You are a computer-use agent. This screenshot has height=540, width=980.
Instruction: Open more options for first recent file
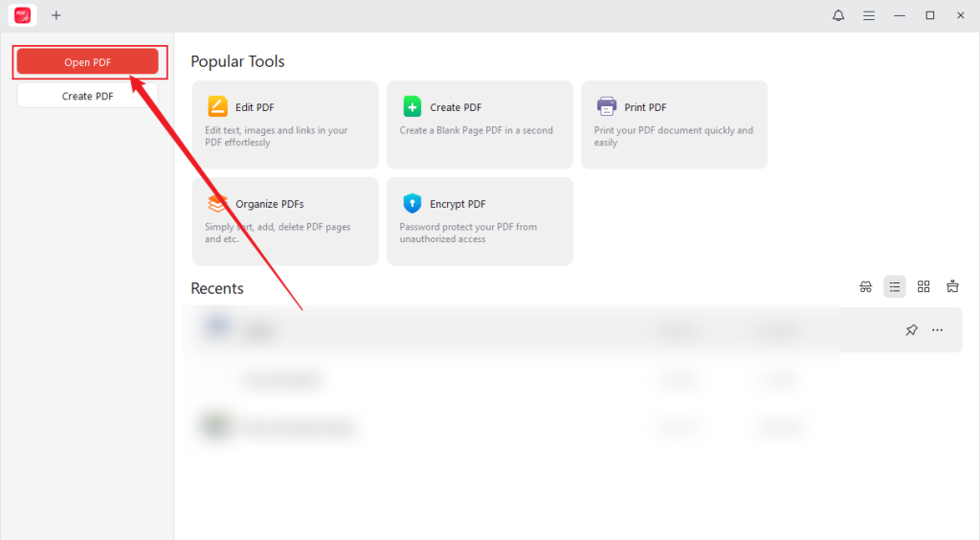[x=938, y=330]
